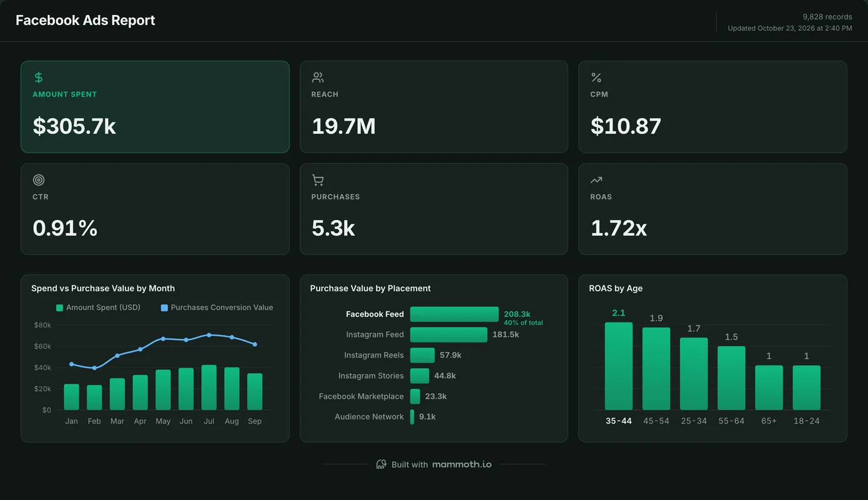The width and height of the screenshot is (868, 500).
Task: Click the 40% of total label
Action: [x=523, y=323]
